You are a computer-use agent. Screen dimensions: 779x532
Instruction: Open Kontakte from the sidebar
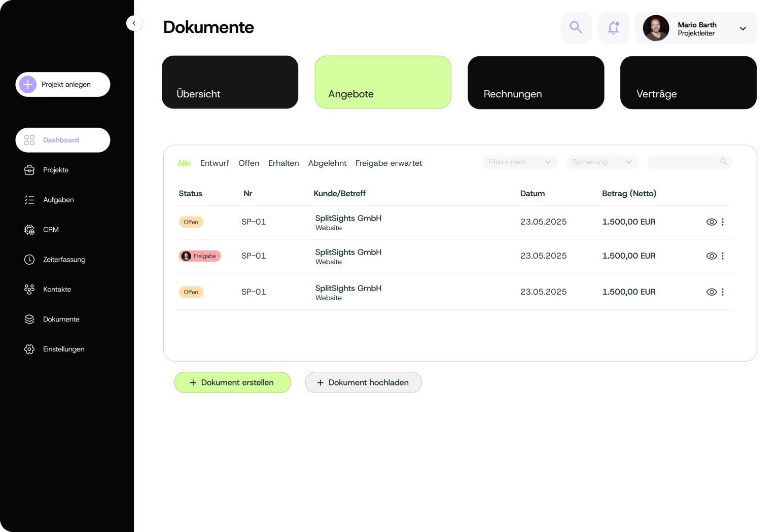57,290
